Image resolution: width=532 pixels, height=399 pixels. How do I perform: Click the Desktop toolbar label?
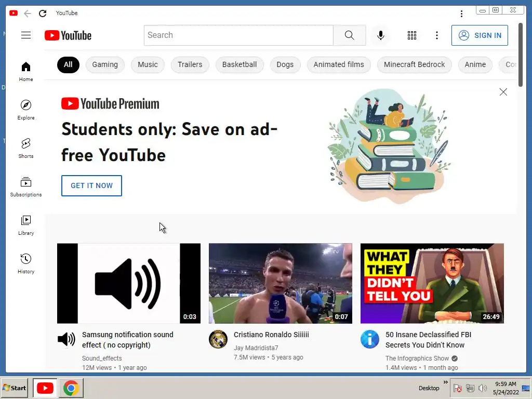(x=429, y=388)
